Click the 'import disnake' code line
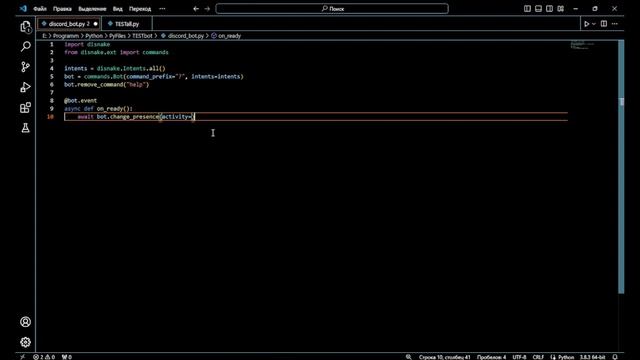The height and width of the screenshot is (360, 640). pos(87,44)
